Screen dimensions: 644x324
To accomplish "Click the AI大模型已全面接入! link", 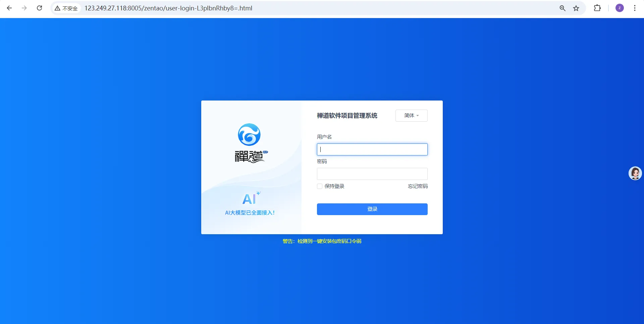I will 250,213.
